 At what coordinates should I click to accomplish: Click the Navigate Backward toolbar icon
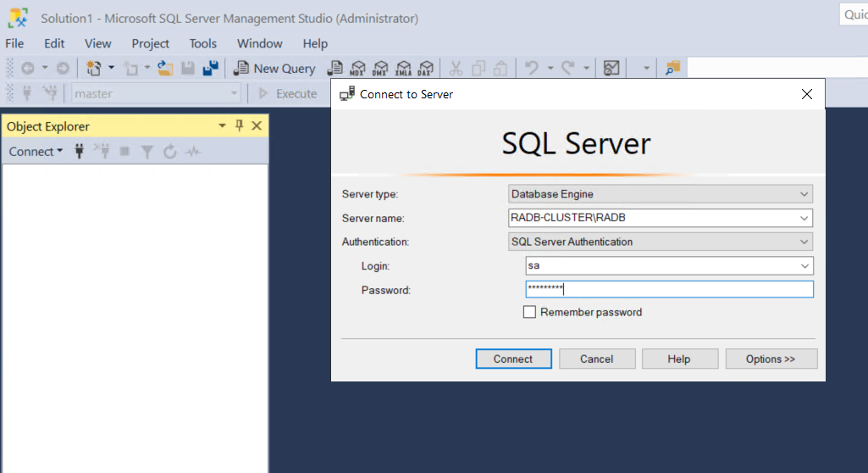point(28,68)
